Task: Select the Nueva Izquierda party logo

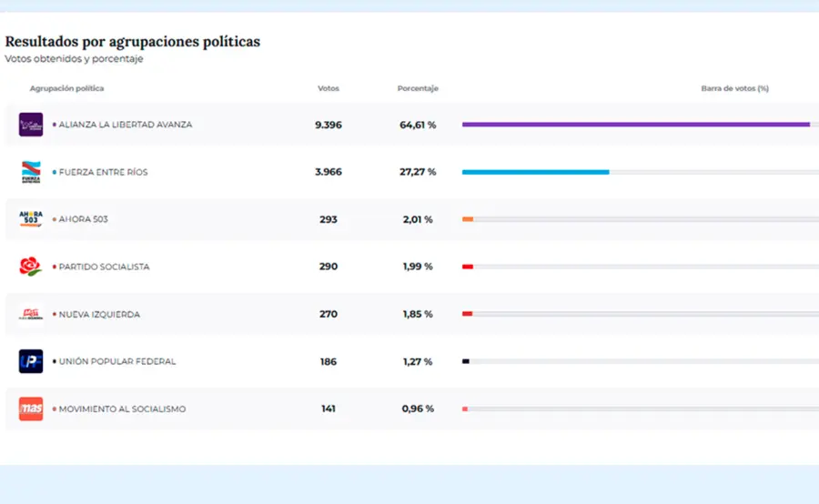Action: [31, 314]
